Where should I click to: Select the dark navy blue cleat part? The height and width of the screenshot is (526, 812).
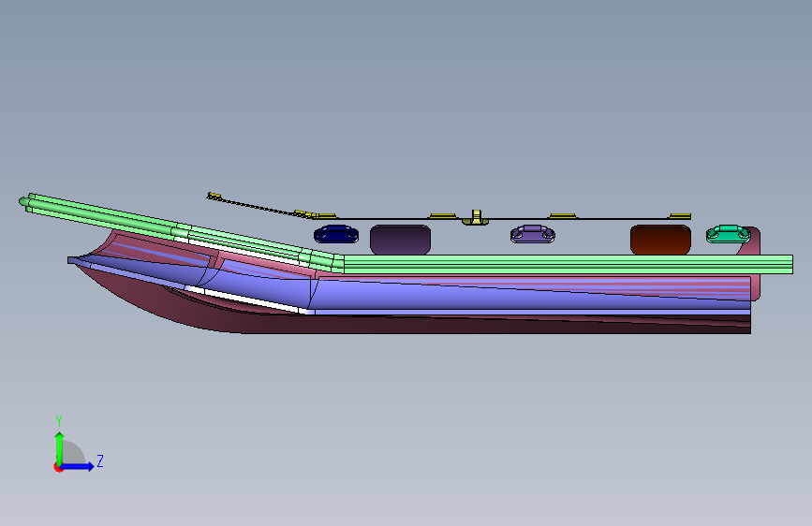(336, 234)
